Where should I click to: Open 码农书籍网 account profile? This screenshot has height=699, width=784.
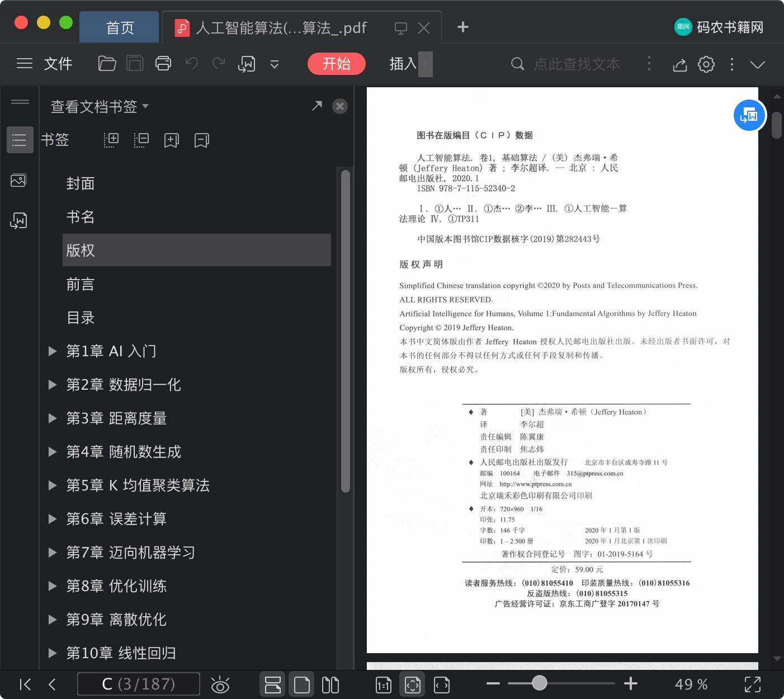pos(720,27)
